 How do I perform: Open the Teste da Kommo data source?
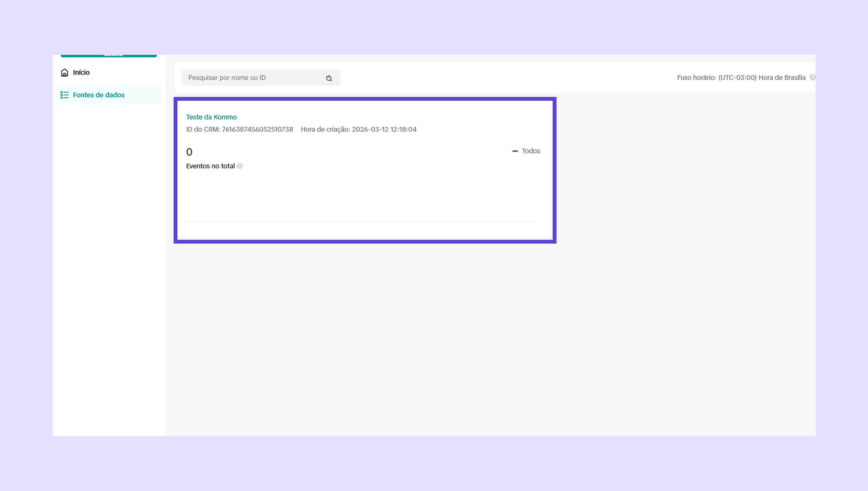pyautogui.click(x=211, y=117)
